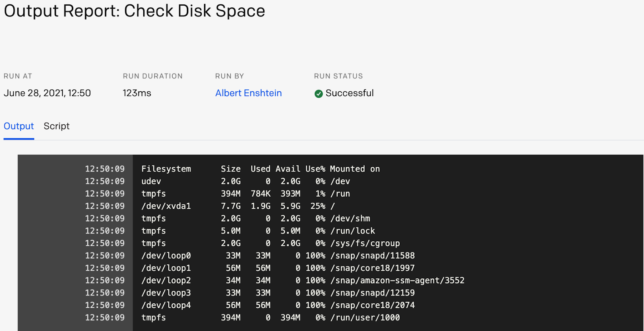Select the /snap/core18/2074 mount path

(x=373, y=305)
